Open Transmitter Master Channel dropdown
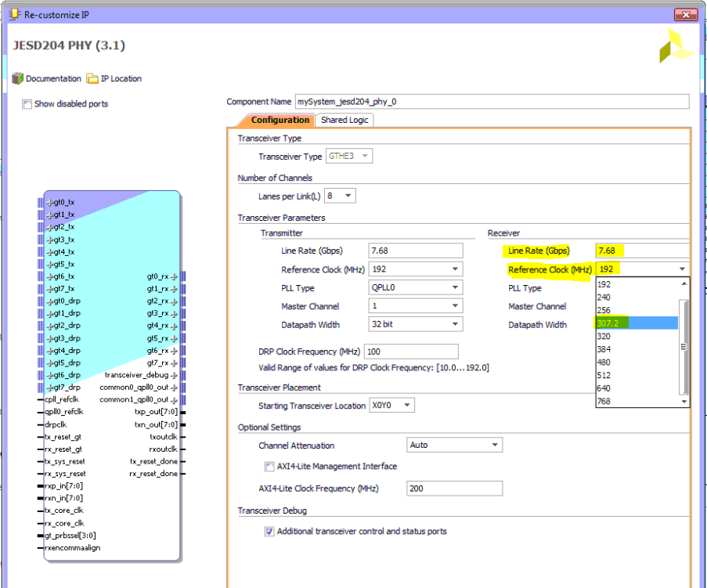This screenshot has width=707, height=588. click(x=416, y=305)
